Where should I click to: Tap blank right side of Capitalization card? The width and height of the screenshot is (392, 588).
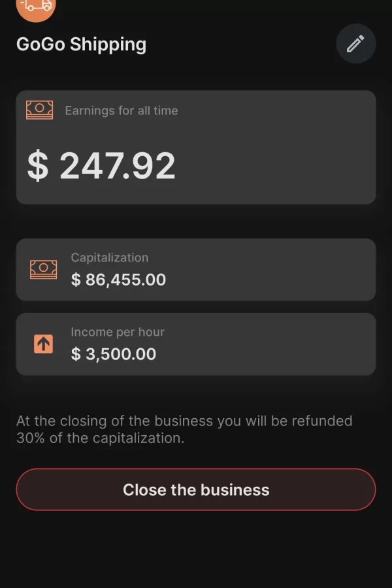point(294,269)
